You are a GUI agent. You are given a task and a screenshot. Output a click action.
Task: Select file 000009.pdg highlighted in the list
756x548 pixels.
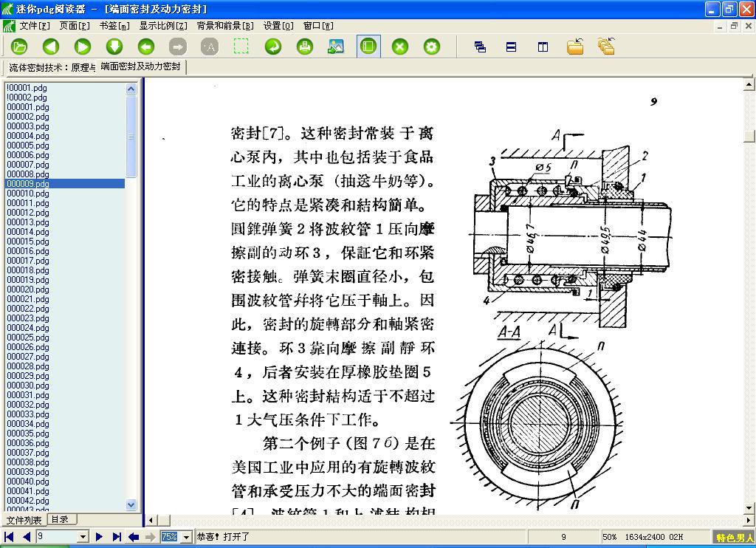click(65, 184)
